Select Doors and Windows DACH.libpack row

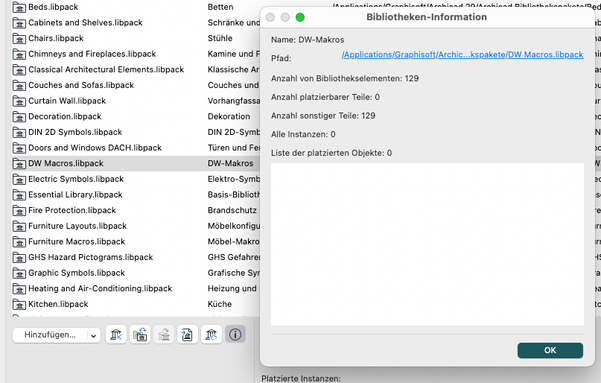point(95,148)
